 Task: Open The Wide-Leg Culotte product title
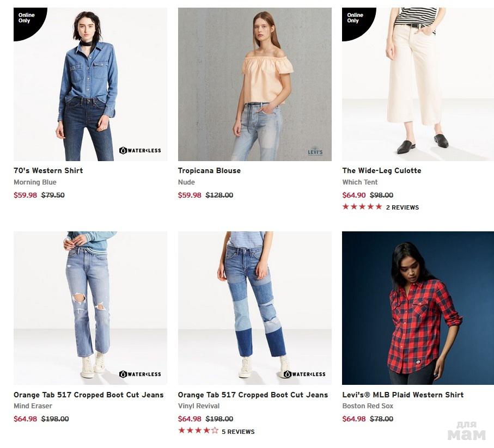(x=381, y=170)
